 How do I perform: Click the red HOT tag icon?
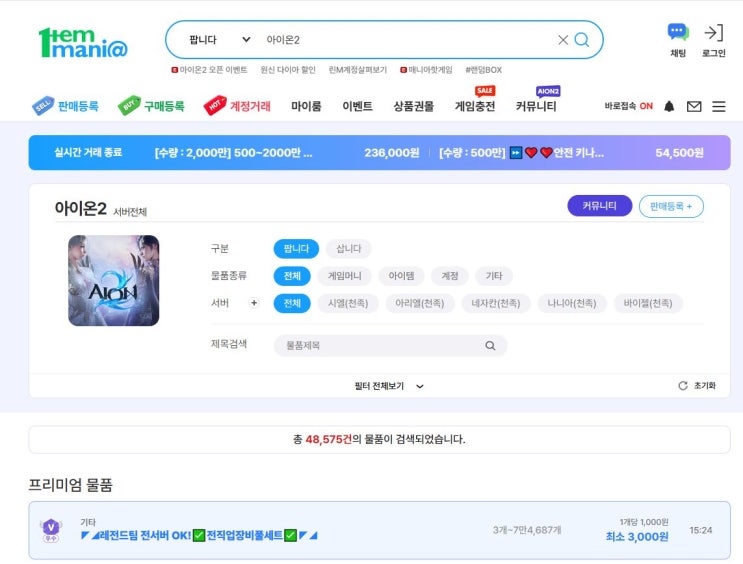click(x=215, y=105)
